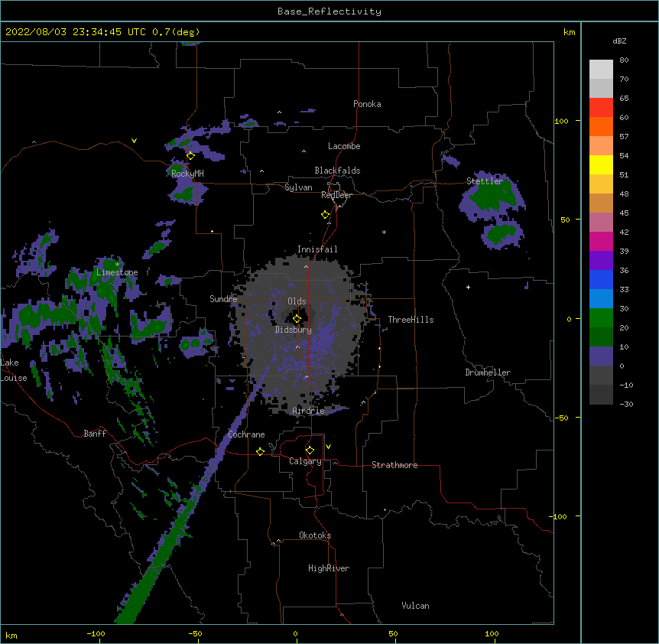Screen dimensions: 659x644
Task: Click the Calgary city label
Action: tap(305, 461)
